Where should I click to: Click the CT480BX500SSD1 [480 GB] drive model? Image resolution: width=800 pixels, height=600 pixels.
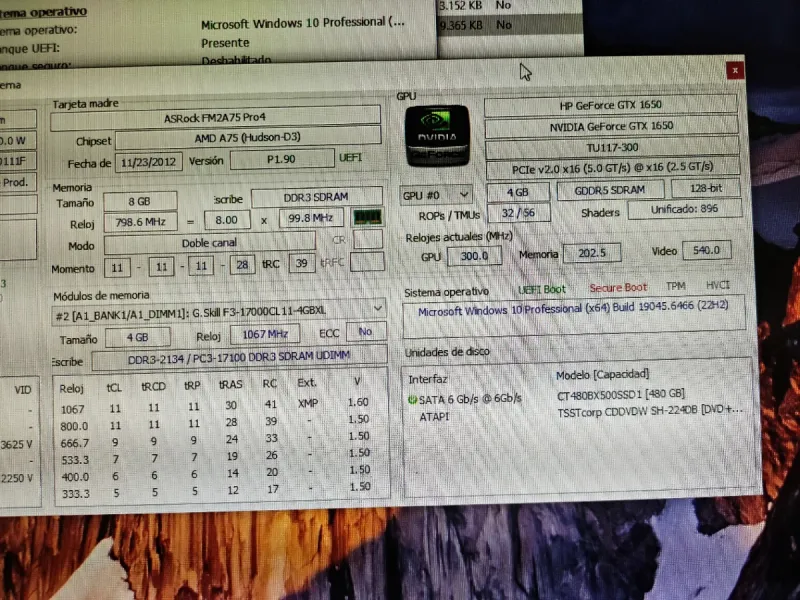[x=621, y=395]
